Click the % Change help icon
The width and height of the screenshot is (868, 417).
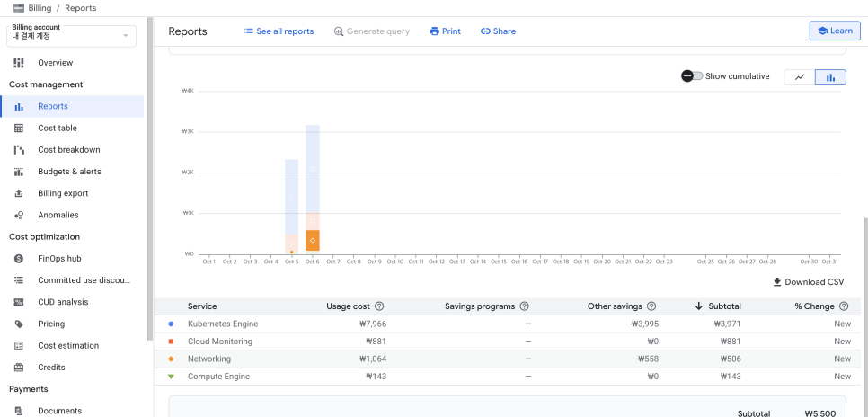click(x=844, y=306)
